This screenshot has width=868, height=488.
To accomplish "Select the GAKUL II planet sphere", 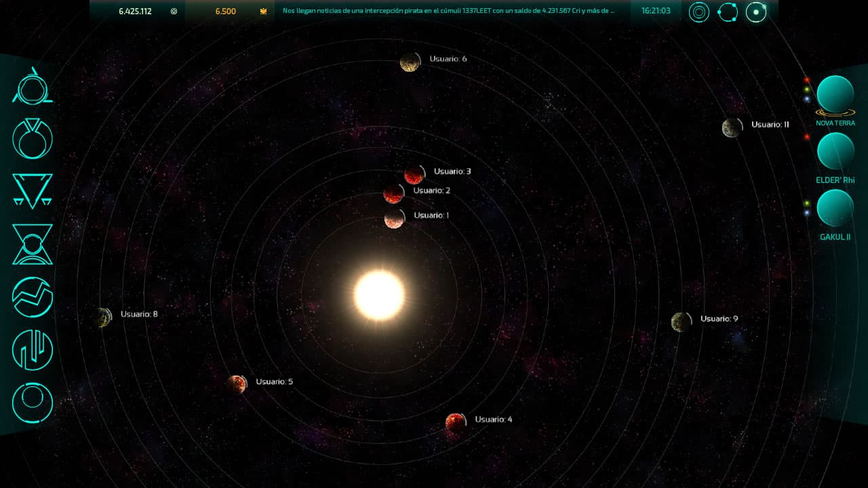I will 835,207.
